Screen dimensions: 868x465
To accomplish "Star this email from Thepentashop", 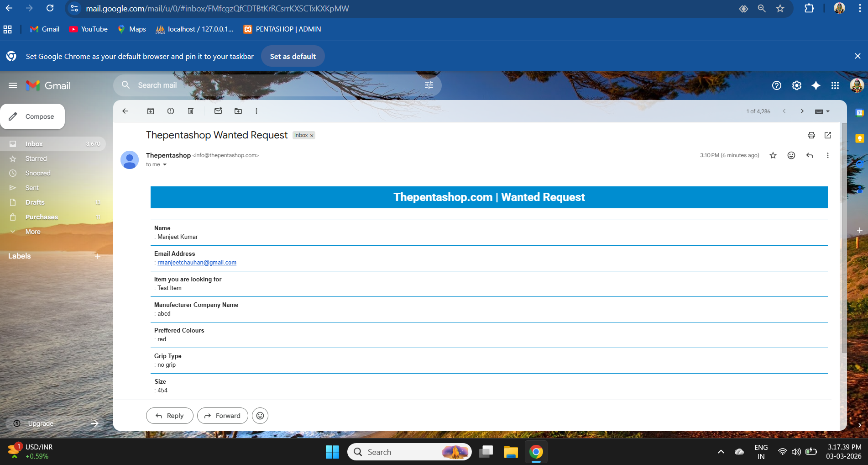I will [x=773, y=155].
